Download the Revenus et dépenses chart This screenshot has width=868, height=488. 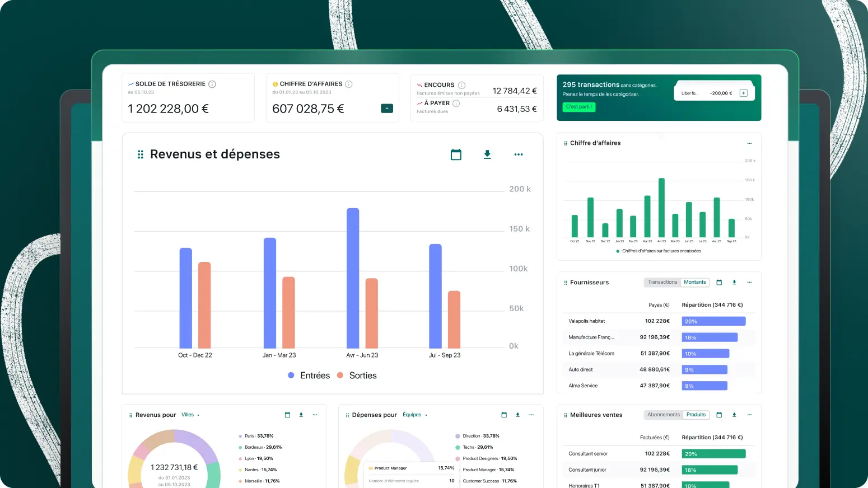click(487, 154)
